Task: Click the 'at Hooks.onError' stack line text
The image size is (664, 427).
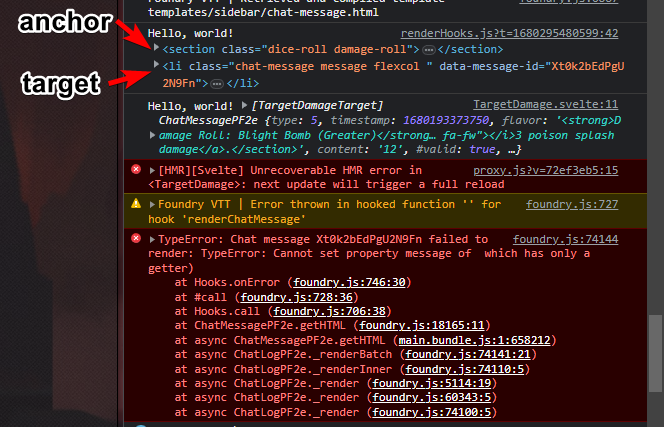Action: [227, 282]
